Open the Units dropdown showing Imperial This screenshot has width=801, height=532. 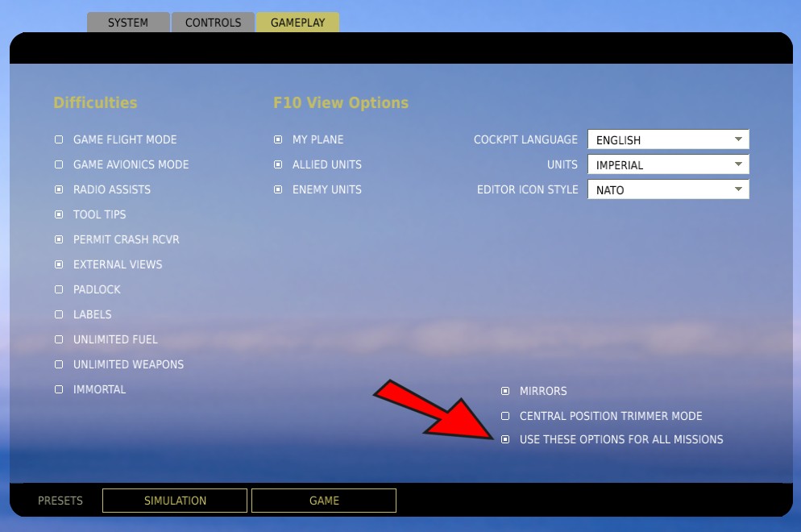668,164
